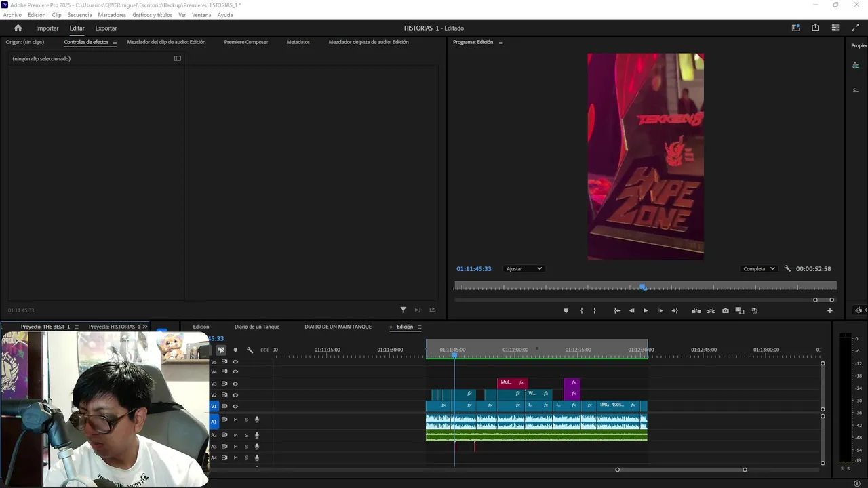Export frame with the camera icon

pyautogui.click(x=726, y=310)
